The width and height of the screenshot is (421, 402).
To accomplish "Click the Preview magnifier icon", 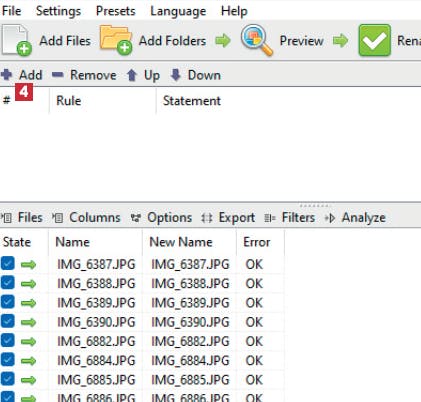I will 257,40.
